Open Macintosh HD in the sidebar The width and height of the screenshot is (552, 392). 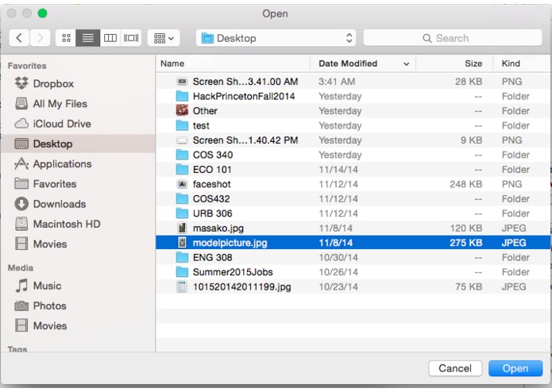pyautogui.click(x=78, y=224)
